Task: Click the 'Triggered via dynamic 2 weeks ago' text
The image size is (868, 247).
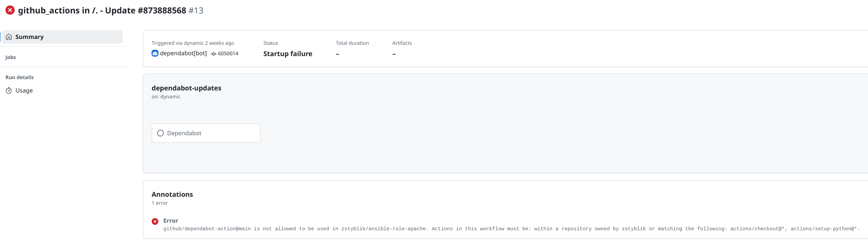Action: [193, 43]
